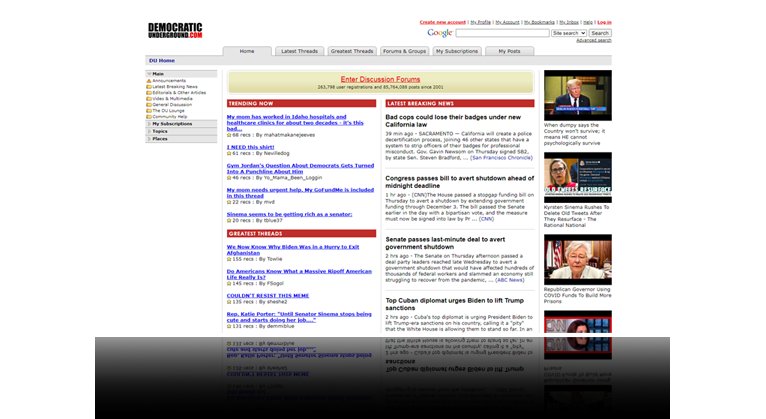Open General Discussion sidebar item
The image size is (766, 419).
172,105
